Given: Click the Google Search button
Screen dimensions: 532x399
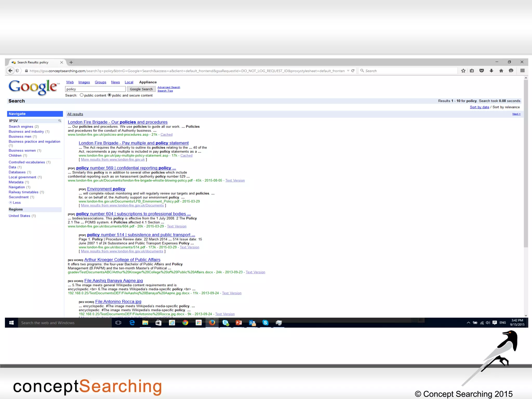Looking at the screenshot, I should (x=141, y=89).
